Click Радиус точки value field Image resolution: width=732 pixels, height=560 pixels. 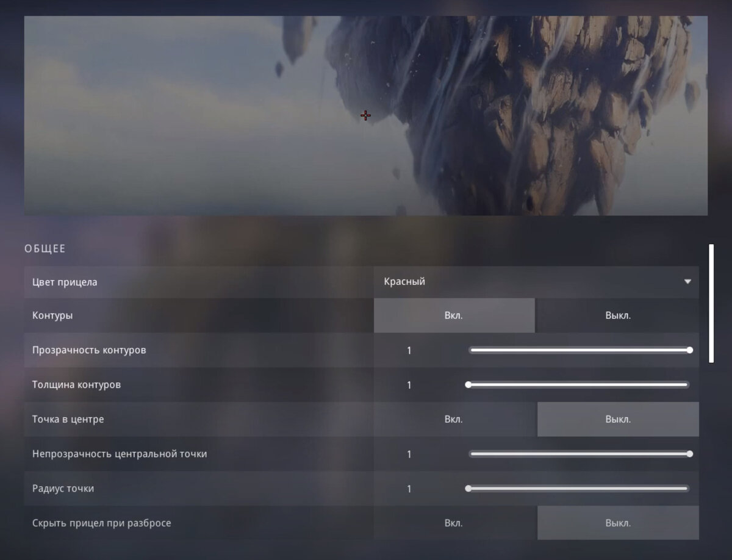point(409,489)
